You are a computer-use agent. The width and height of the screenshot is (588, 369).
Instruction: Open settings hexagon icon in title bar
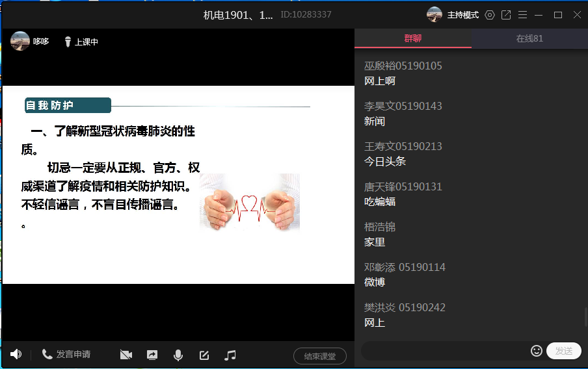[x=490, y=14]
